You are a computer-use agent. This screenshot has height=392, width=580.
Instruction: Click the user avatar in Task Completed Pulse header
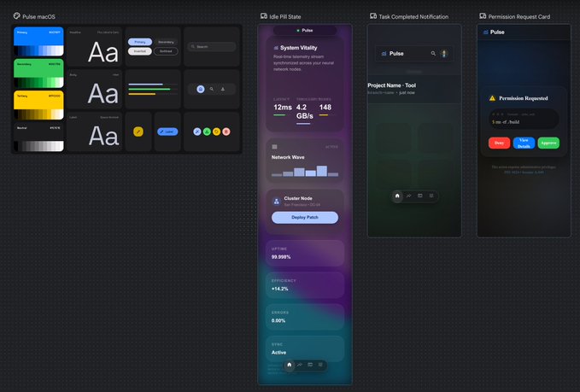[444, 54]
